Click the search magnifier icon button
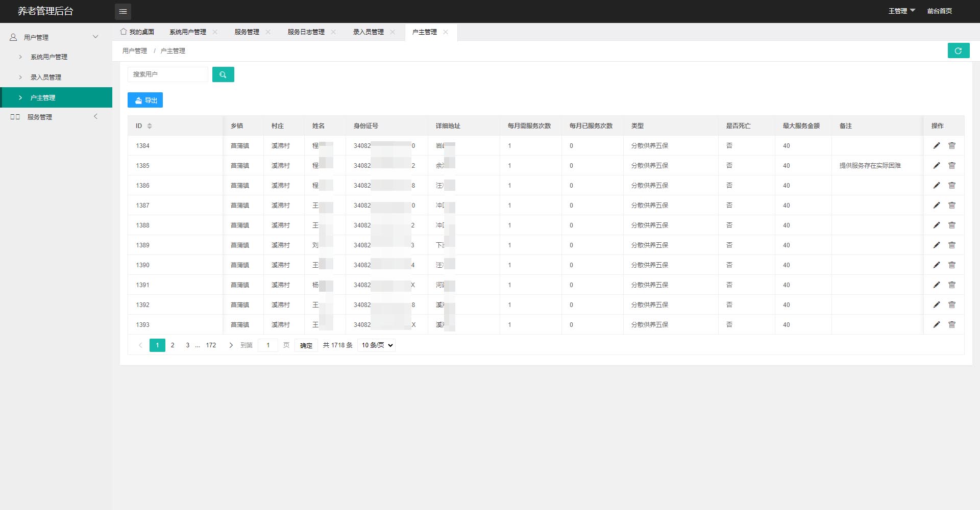This screenshot has width=980, height=510. click(223, 74)
